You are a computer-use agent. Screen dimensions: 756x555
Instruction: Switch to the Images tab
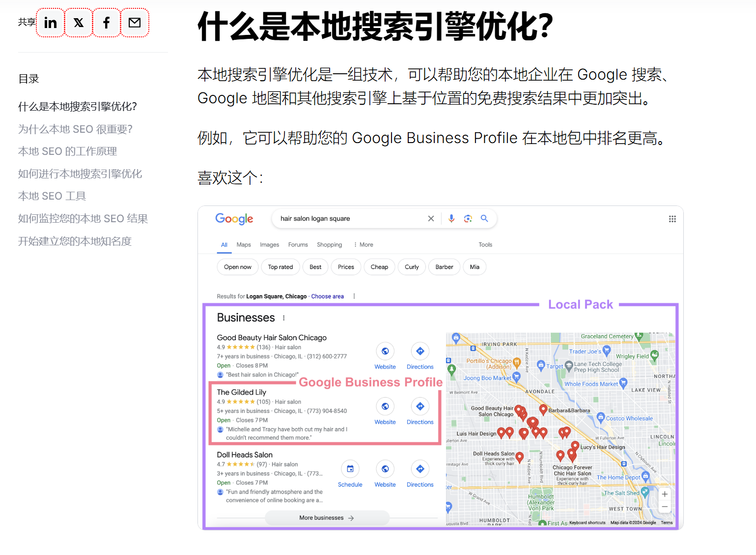(x=269, y=245)
